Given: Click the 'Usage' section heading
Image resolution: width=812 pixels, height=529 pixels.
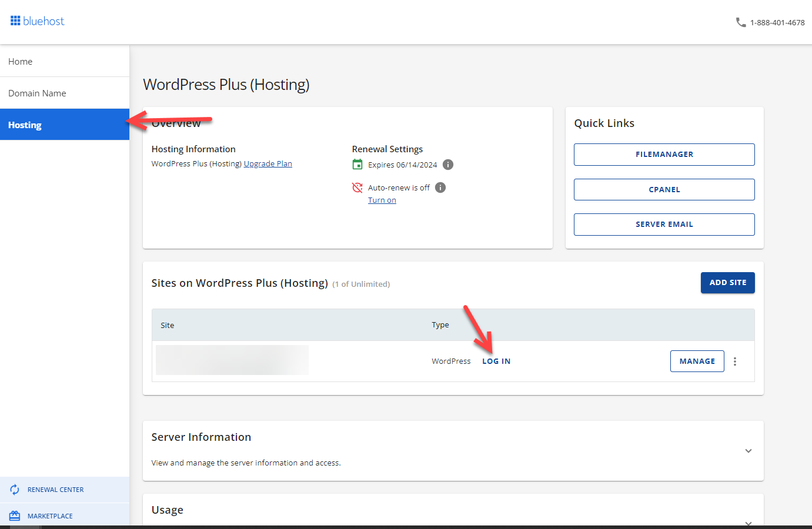Looking at the screenshot, I should click(x=168, y=510).
